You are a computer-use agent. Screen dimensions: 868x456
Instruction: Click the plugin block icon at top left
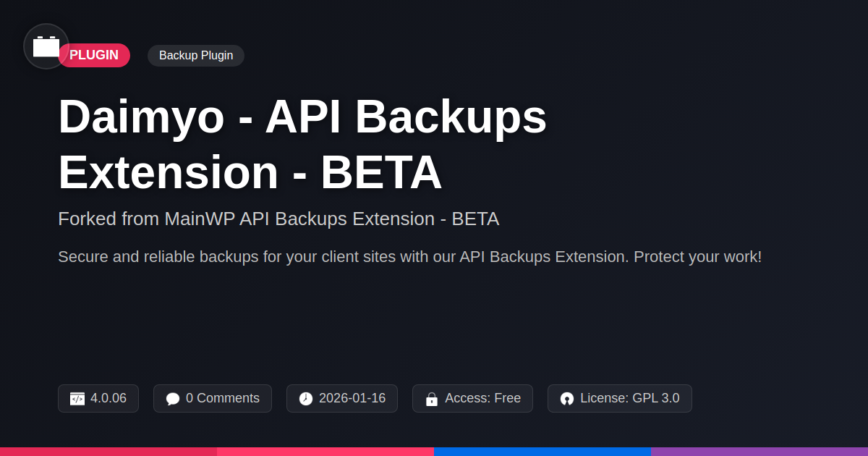coord(46,46)
